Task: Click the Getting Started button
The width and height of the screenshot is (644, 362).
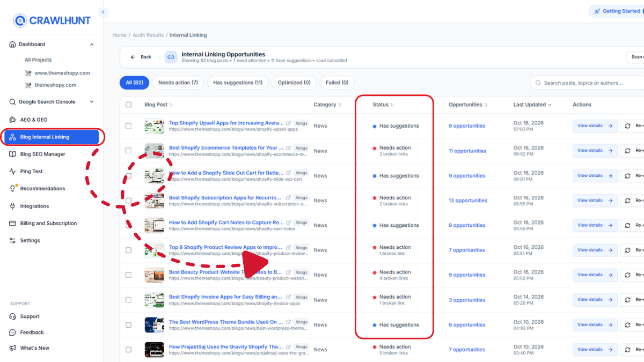Action: [617, 11]
